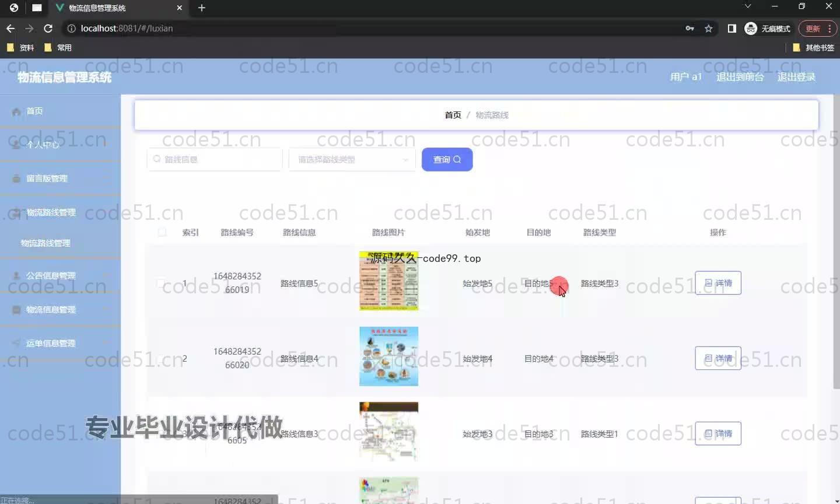The height and width of the screenshot is (504, 840).
Task: Open the browser three-dot menu
Action: pyautogui.click(x=829, y=28)
